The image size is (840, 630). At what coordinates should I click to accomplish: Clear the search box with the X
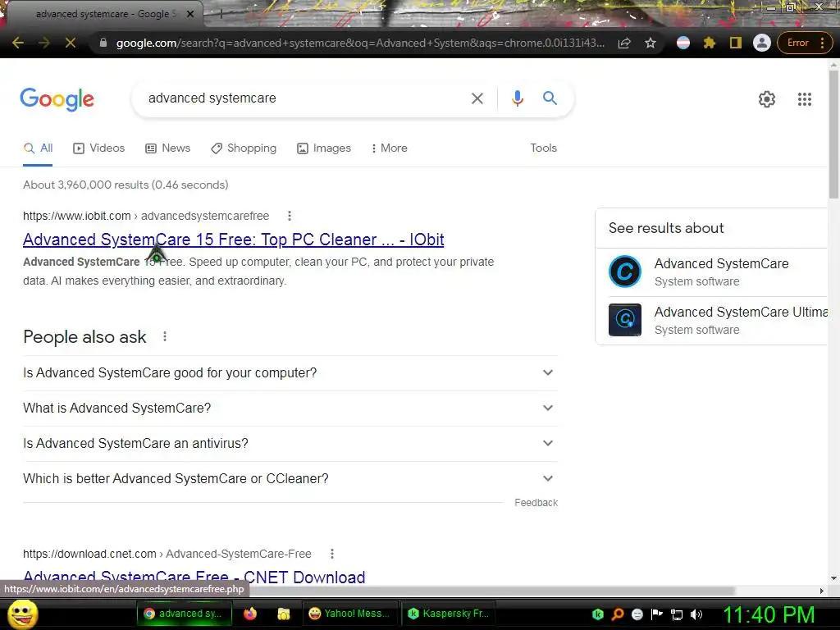pyautogui.click(x=477, y=98)
